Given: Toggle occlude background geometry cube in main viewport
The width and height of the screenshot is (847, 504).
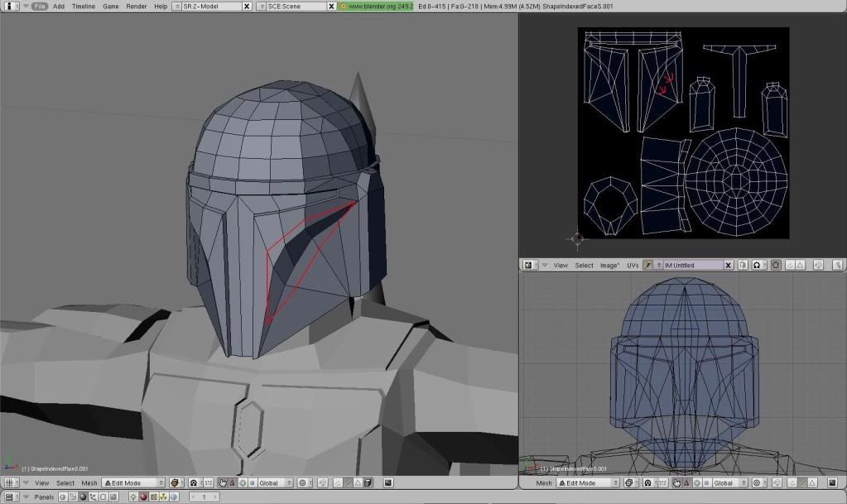Looking at the screenshot, I should pos(368,483).
